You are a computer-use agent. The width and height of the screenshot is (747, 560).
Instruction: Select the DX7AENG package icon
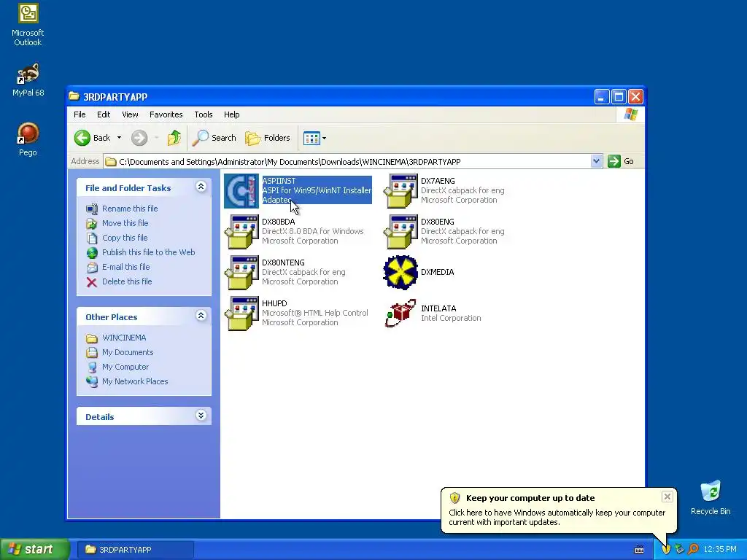pyautogui.click(x=400, y=191)
